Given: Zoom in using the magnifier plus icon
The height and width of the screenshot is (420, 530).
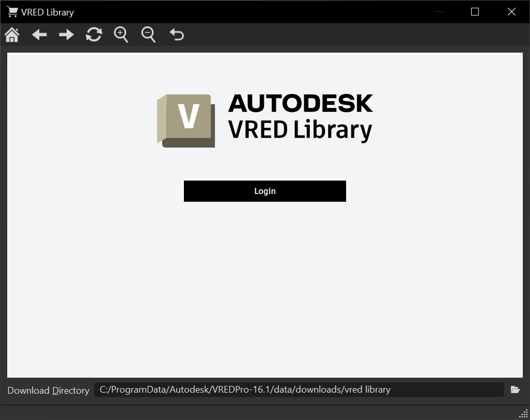Looking at the screenshot, I should tap(121, 35).
